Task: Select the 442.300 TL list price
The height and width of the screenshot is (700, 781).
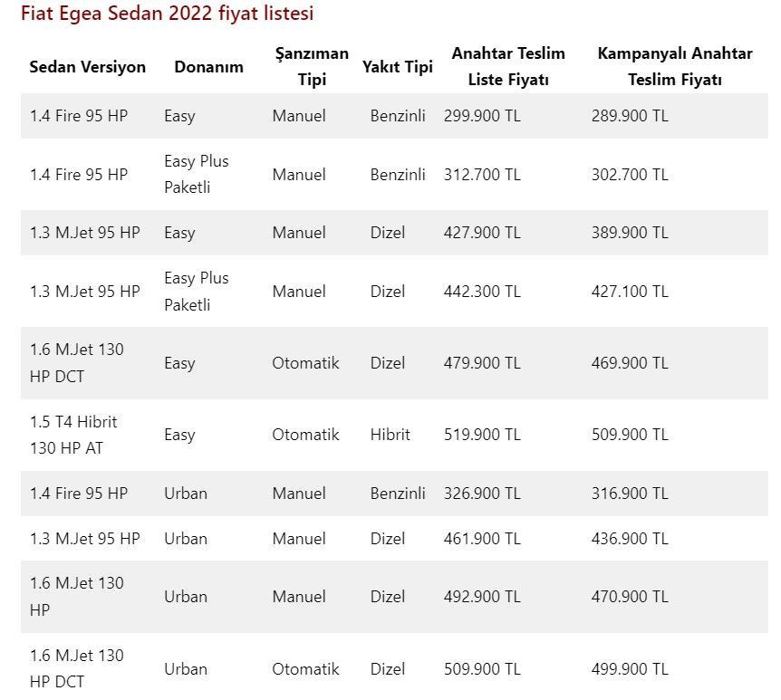Action: pyautogui.click(x=482, y=292)
